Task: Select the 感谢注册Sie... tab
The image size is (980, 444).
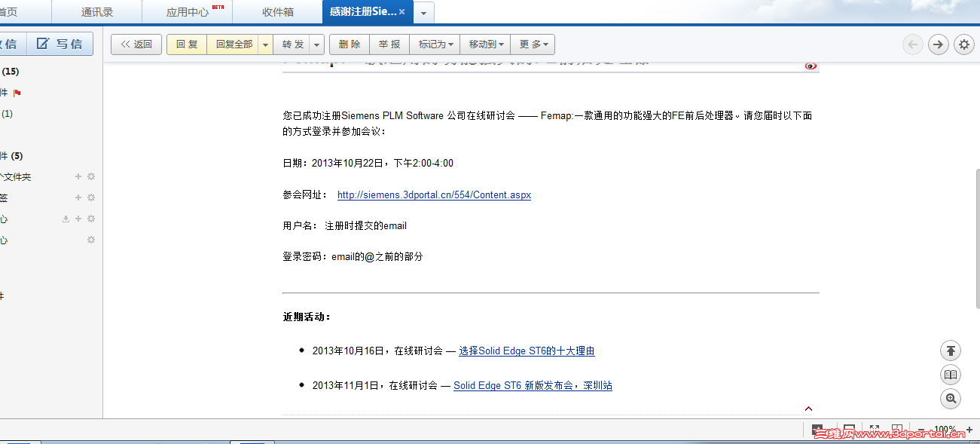Action: click(x=363, y=12)
